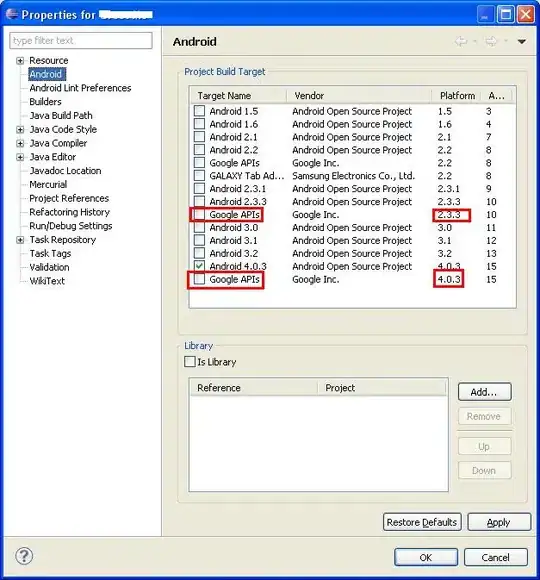The width and height of the screenshot is (540, 580).
Task: Open the Java Build Path page
Action: 61,115
